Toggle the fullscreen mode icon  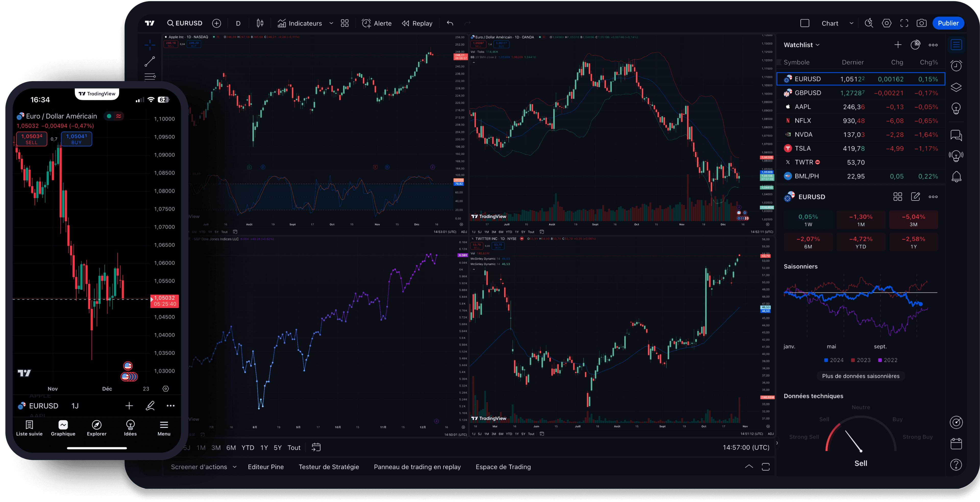tap(904, 23)
